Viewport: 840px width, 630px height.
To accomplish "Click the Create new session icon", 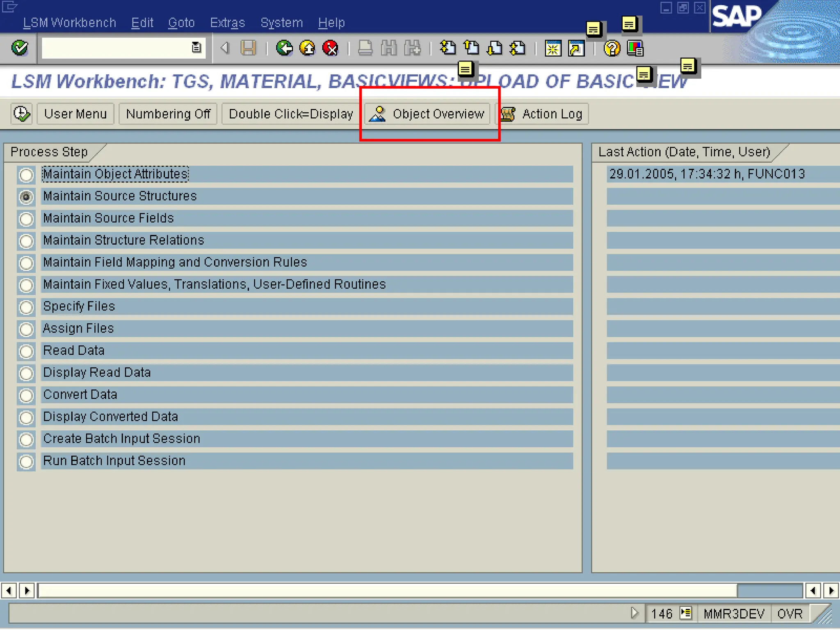I will (552, 48).
